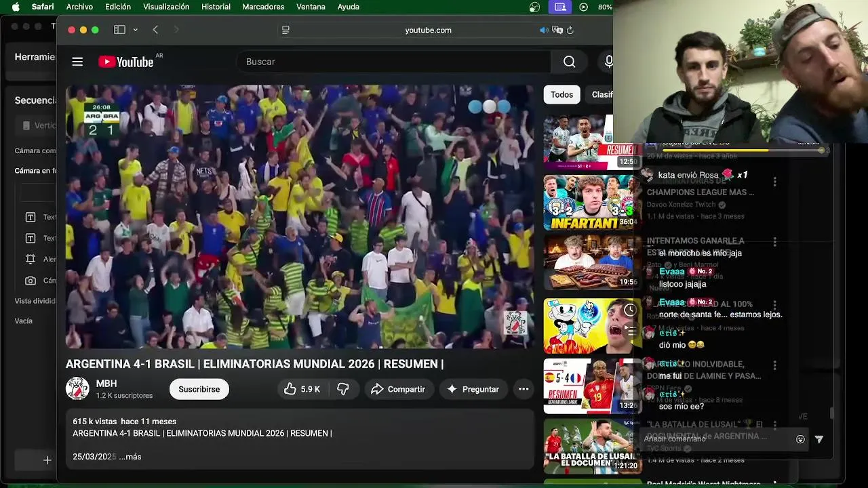Open the Edición menu
The image size is (868, 488).
coord(118,7)
